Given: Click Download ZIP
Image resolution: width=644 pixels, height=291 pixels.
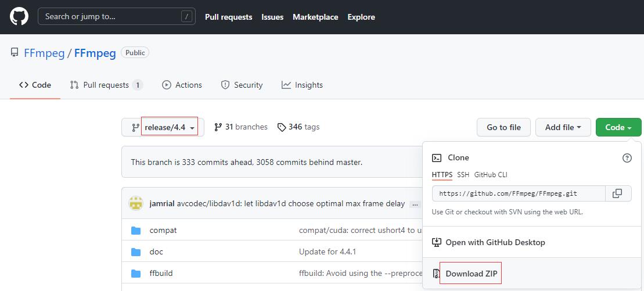Looking at the screenshot, I should 471,274.
